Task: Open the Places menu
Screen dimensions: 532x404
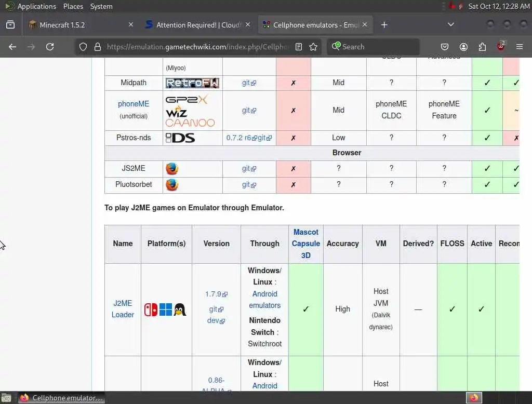Action: pyautogui.click(x=73, y=6)
